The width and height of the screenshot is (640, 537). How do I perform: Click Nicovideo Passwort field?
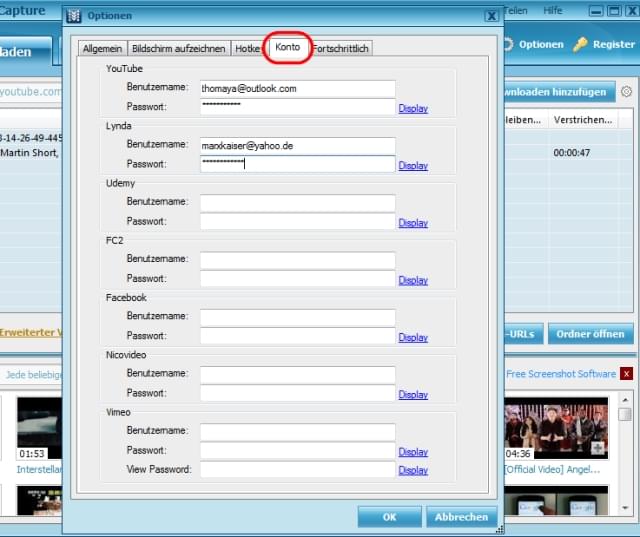[298, 393]
